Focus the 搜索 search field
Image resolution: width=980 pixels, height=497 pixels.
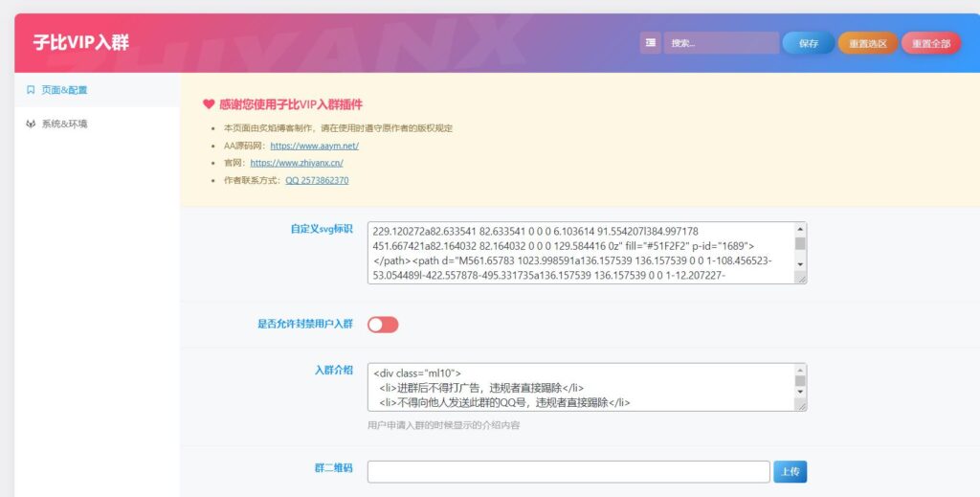[x=722, y=43]
